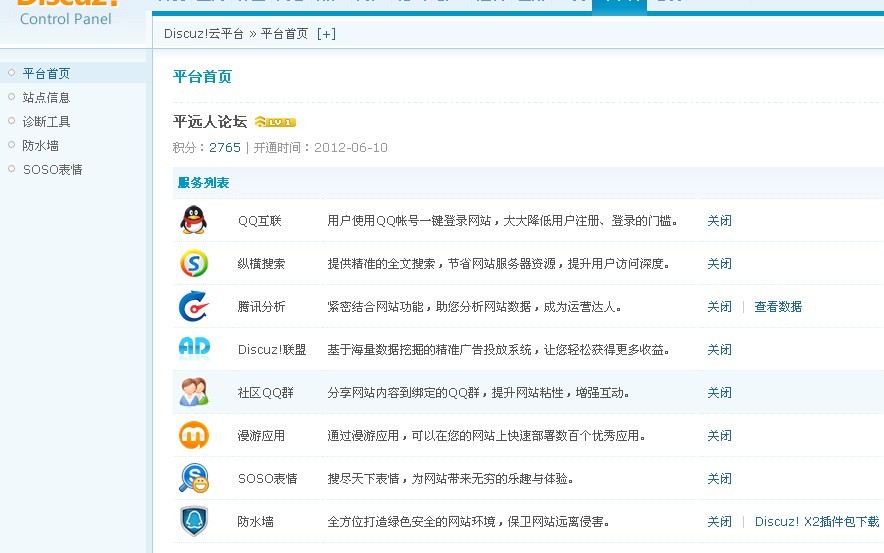
Task: Click 关闭 for SOSO表情 service
Action: click(x=719, y=479)
